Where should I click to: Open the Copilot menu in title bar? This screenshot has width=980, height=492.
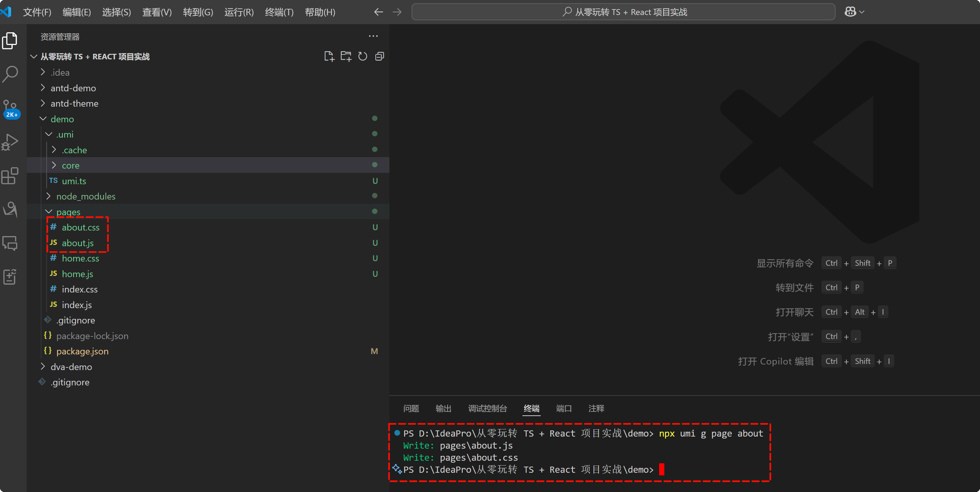point(854,12)
